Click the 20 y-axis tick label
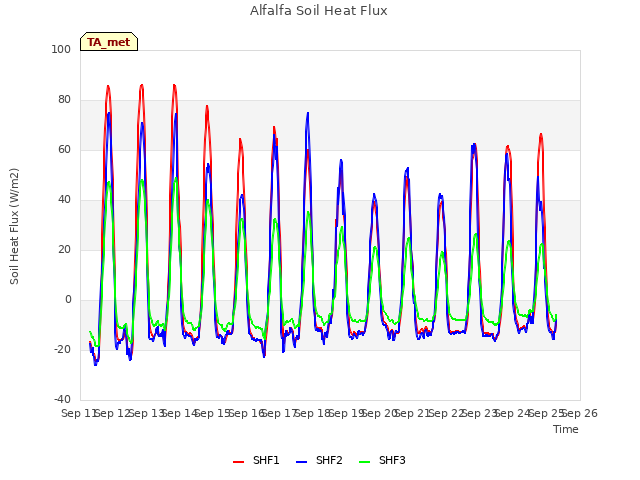The height and width of the screenshot is (480, 640). pyautogui.click(x=64, y=249)
